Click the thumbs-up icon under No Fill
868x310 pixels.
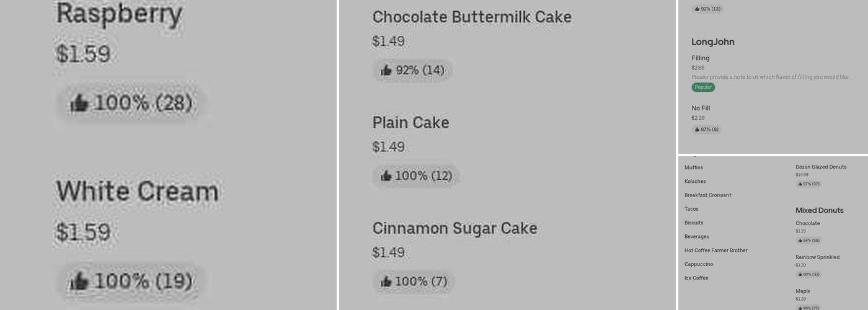[697, 130]
